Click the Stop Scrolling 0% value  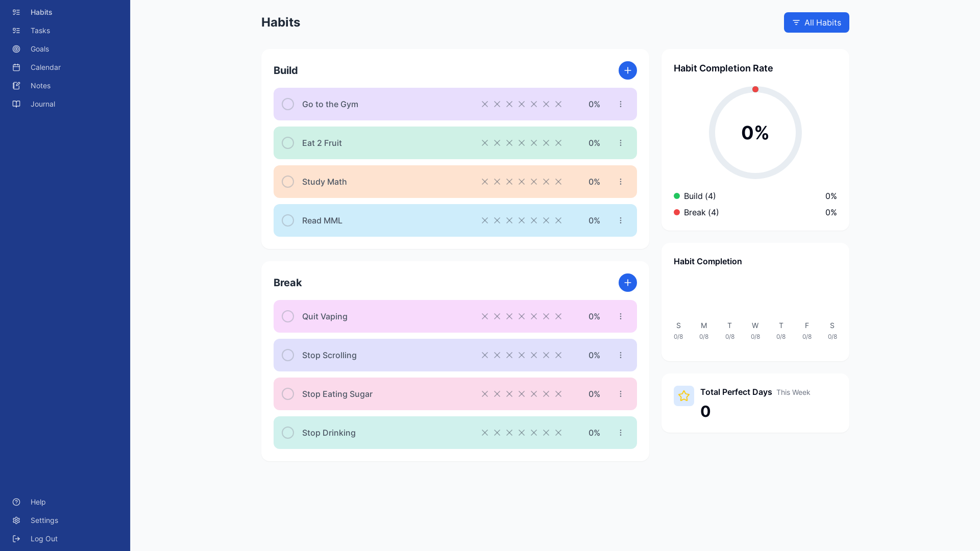(x=594, y=355)
